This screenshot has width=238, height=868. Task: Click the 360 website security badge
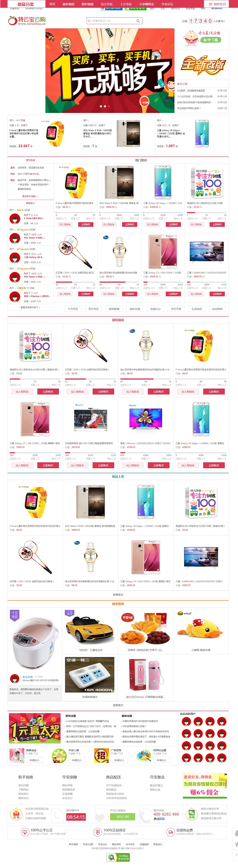[x=118, y=857]
